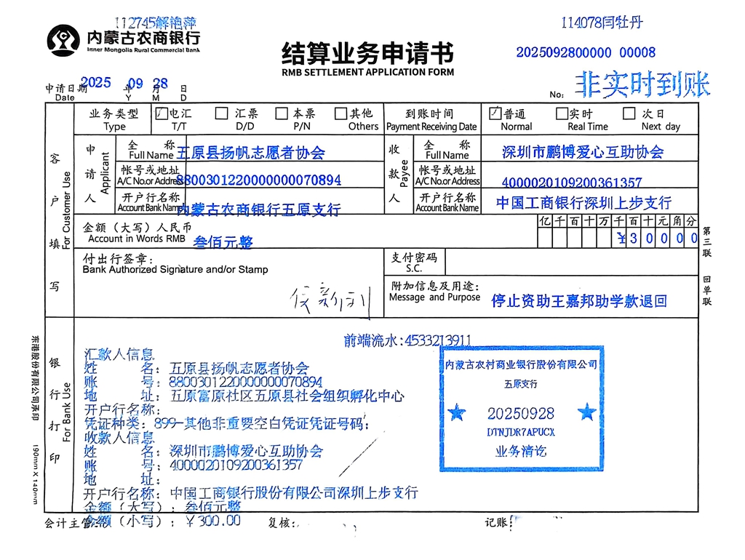
Task: Select the applicant bank 内蒙古农商银行五原支行 field
Action: point(259,209)
